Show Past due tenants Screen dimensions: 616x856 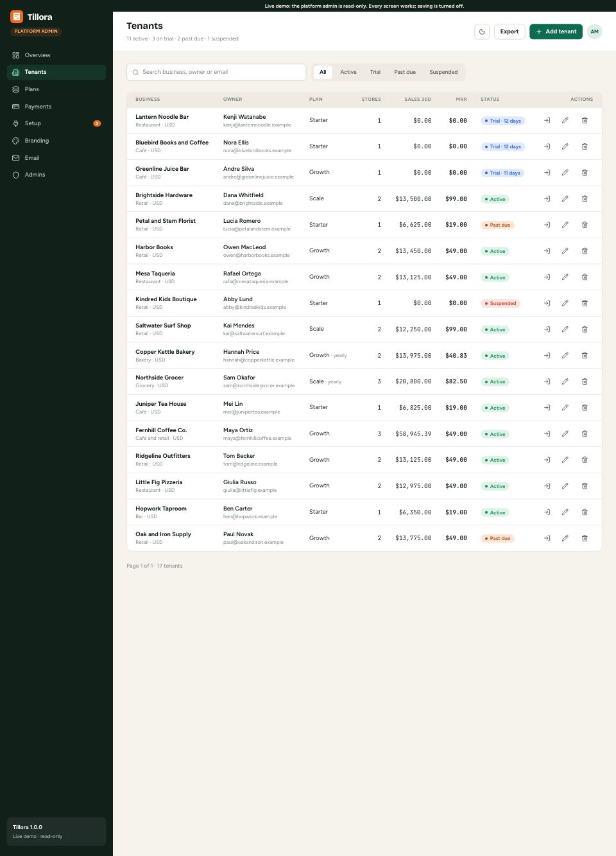coord(405,72)
